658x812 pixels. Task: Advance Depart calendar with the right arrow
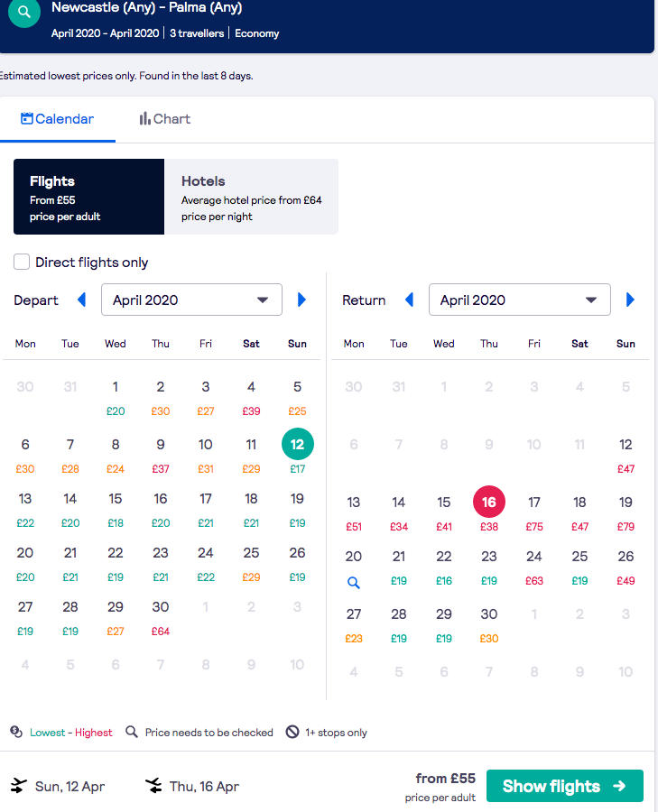pos(301,300)
